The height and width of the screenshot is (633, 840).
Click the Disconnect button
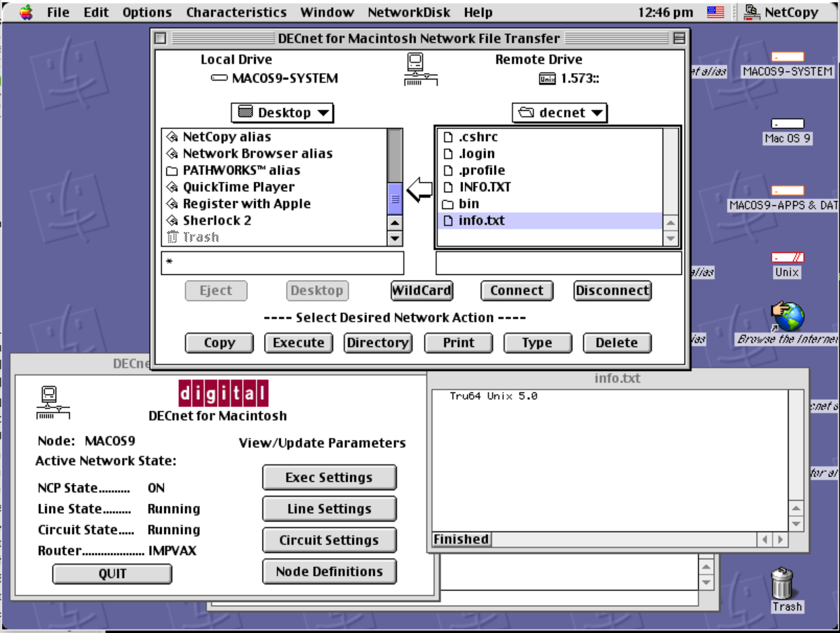click(x=613, y=290)
